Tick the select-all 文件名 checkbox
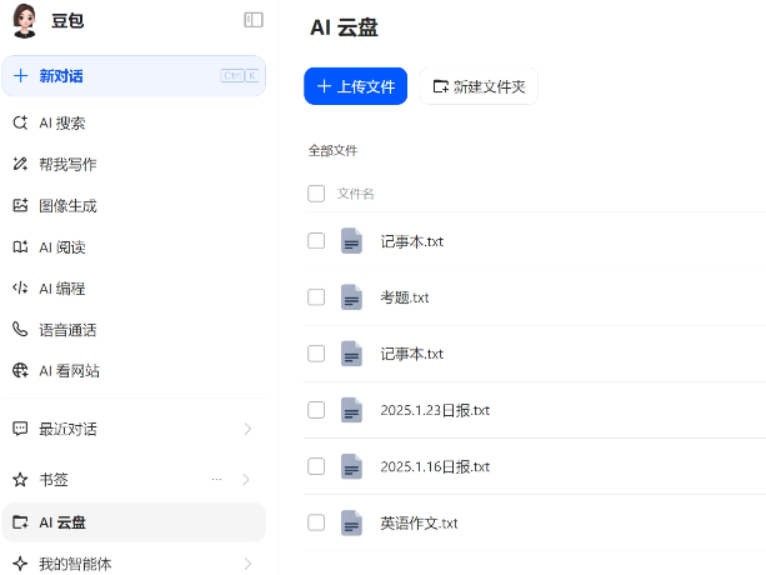 point(316,193)
